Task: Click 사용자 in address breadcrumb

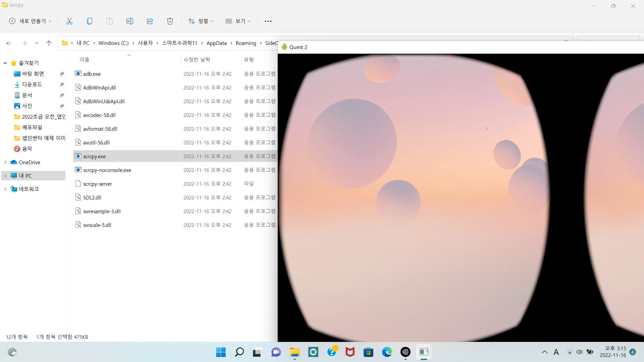Action: [145, 43]
